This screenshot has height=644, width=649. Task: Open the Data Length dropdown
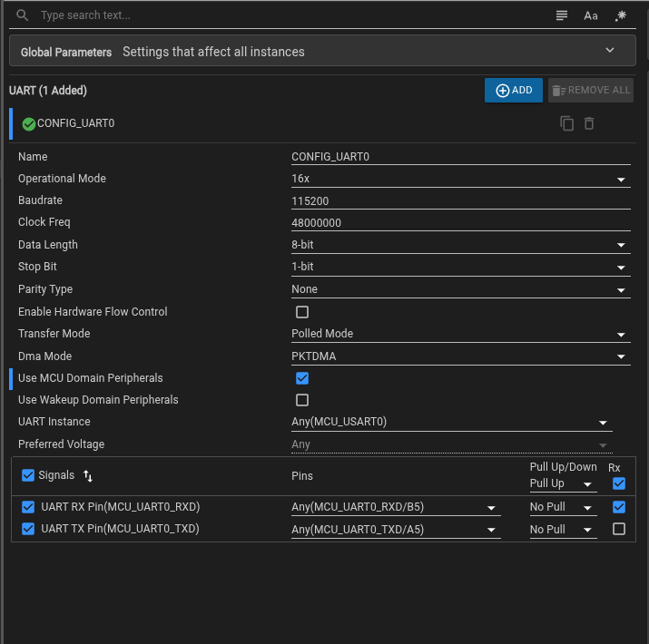[461, 245]
